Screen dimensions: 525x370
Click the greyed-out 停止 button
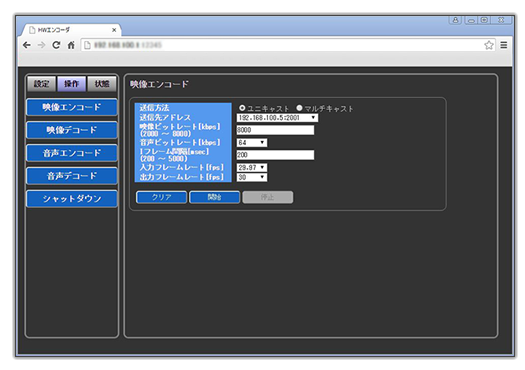point(268,197)
